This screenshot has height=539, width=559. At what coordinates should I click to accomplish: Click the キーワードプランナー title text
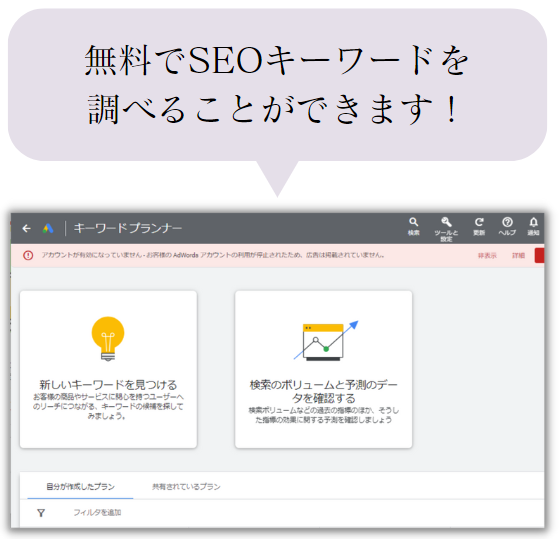point(128,228)
